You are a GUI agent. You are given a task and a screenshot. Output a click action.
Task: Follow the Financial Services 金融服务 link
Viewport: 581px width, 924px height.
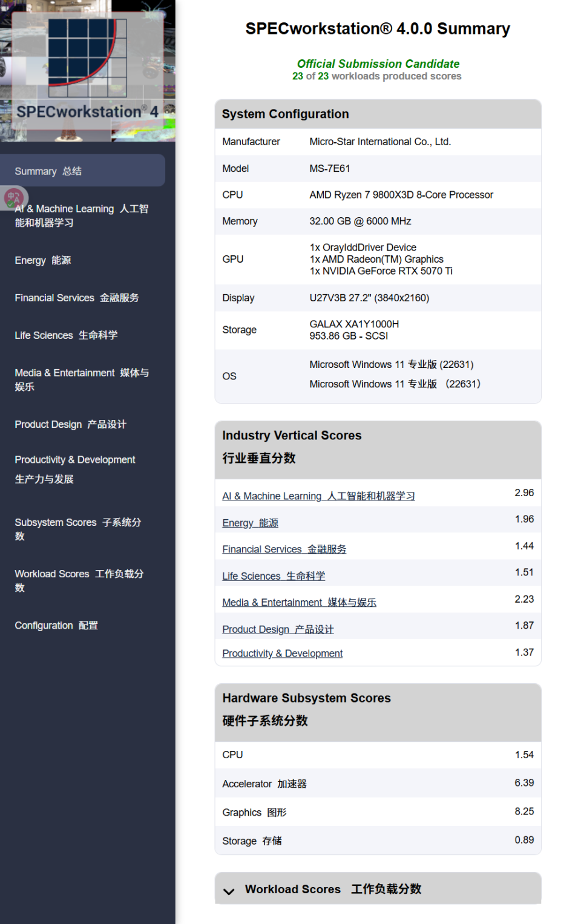[x=284, y=549]
